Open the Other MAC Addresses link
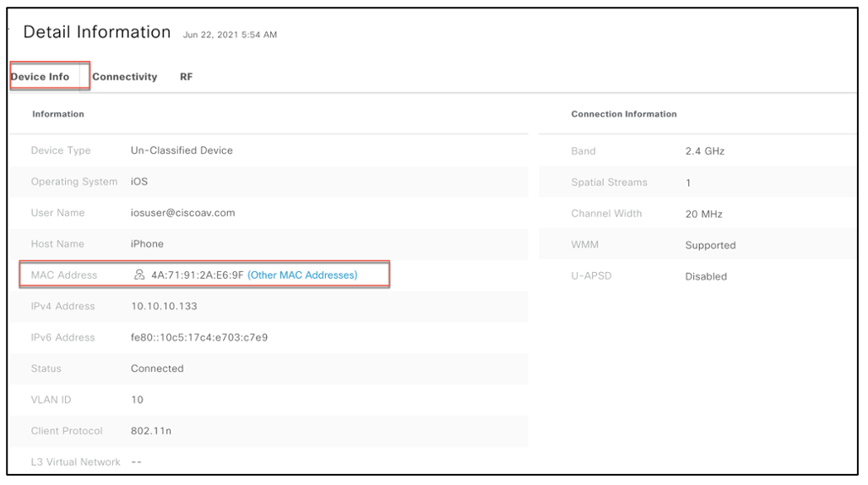This screenshot has width=868, height=485. (302, 275)
